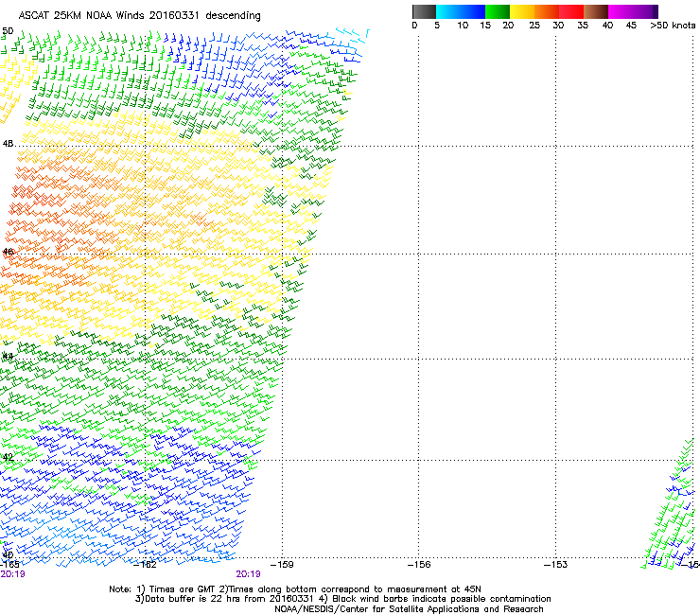Click the red 30-35 knots color segment
700x615 pixels.
(x=571, y=11)
